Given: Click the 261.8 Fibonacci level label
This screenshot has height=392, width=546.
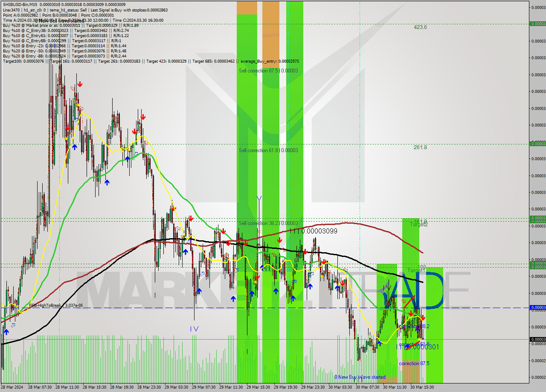Looking at the screenshot, I should 420,147.
